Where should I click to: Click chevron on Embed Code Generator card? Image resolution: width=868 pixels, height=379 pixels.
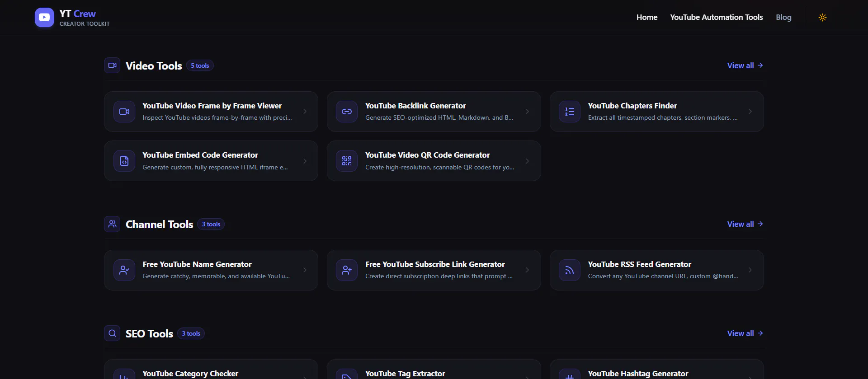coord(305,161)
